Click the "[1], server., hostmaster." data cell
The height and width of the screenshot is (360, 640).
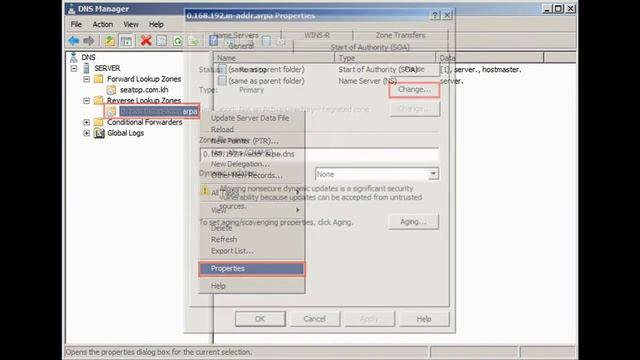[x=481, y=69]
